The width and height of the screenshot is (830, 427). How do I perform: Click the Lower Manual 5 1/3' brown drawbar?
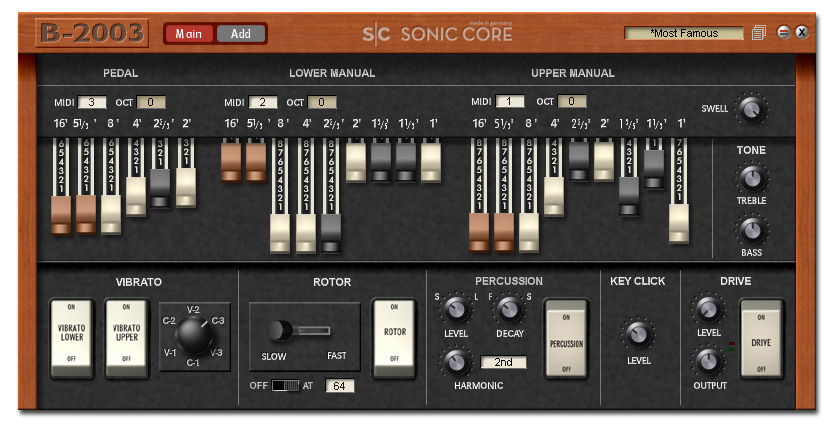point(256,162)
